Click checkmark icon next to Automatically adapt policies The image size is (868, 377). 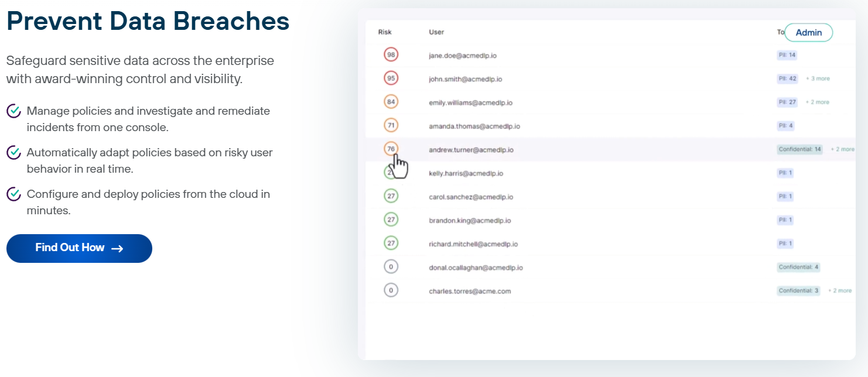[13, 153]
